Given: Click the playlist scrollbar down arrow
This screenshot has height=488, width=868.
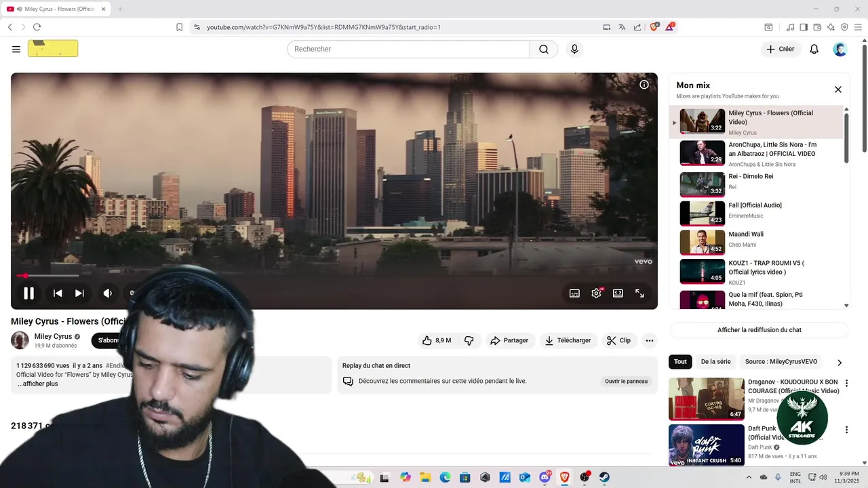Looking at the screenshot, I should point(846,306).
